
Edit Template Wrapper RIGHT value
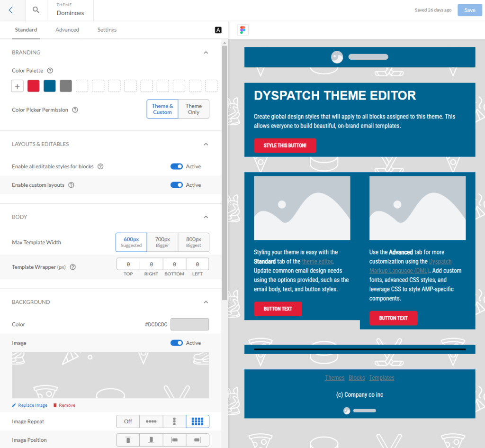tap(151, 265)
